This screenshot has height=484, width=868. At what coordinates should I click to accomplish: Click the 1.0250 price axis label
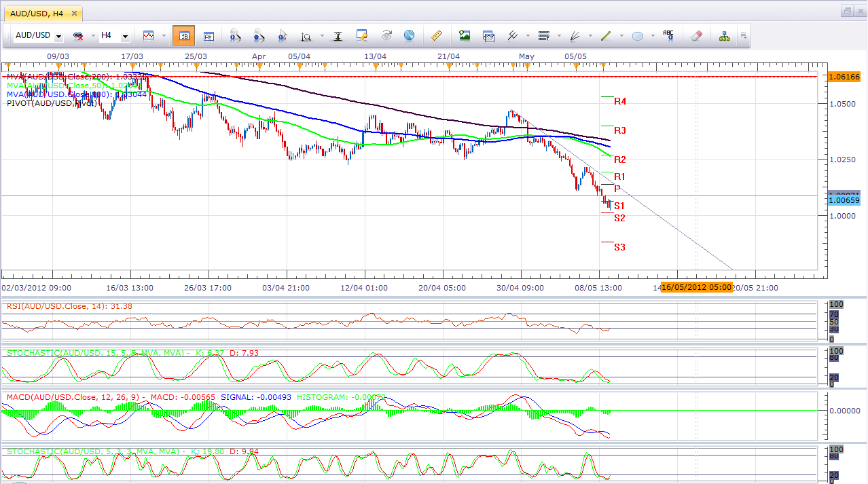tap(842, 160)
